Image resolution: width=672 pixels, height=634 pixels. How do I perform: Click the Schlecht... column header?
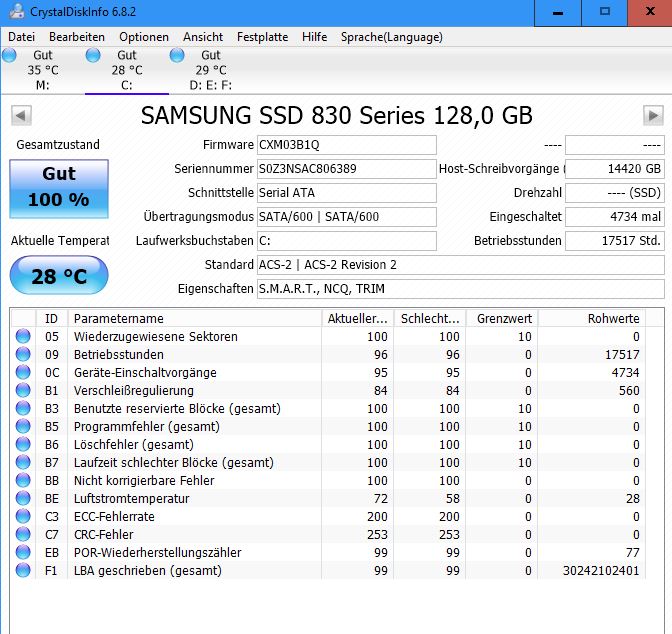point(430,319)
